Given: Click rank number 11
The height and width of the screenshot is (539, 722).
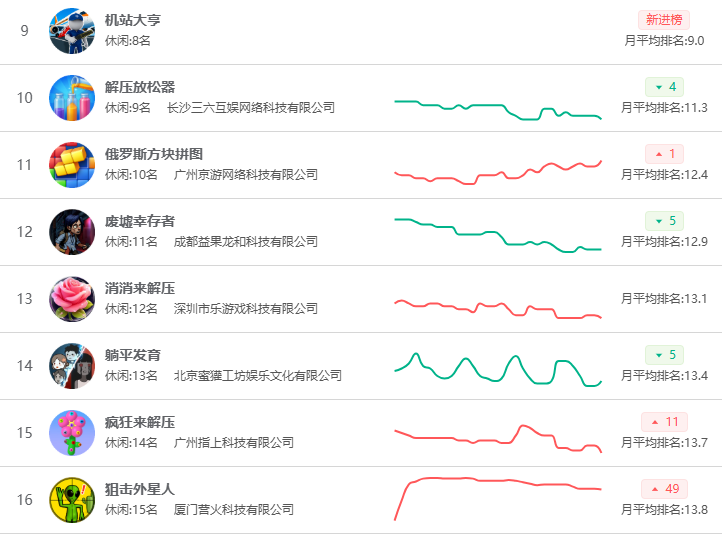Looking at the screenshot, I should [24, 165].
